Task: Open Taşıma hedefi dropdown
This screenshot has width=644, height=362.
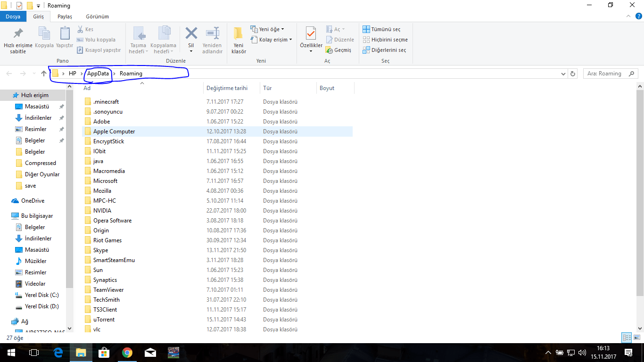Action: pos(138,49)
